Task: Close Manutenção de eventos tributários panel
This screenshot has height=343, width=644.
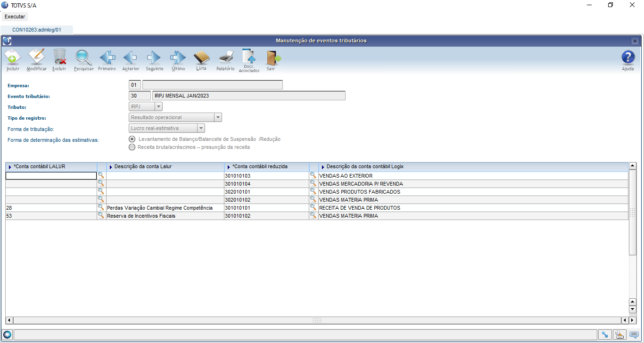Action: (635, 41)
